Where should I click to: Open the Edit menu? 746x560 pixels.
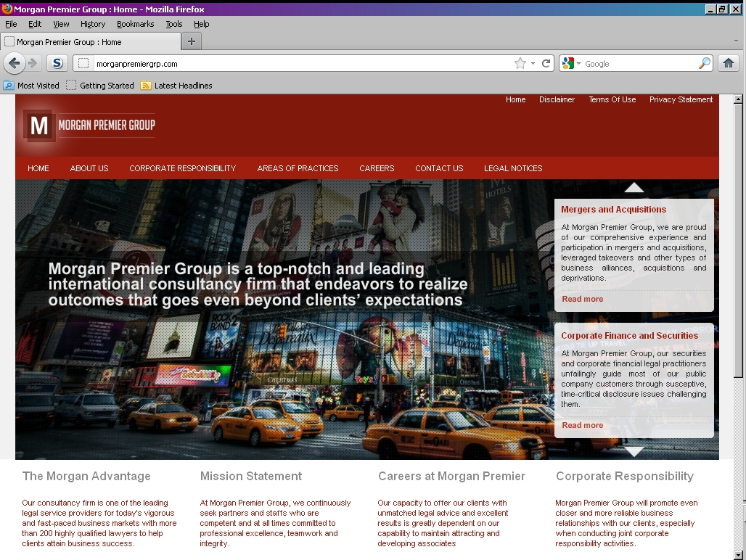coord(35,24)
